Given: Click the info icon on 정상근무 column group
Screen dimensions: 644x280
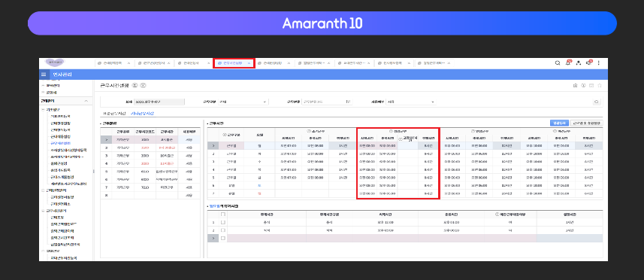Looking at the screenshot, I should (x=391, y=131).
